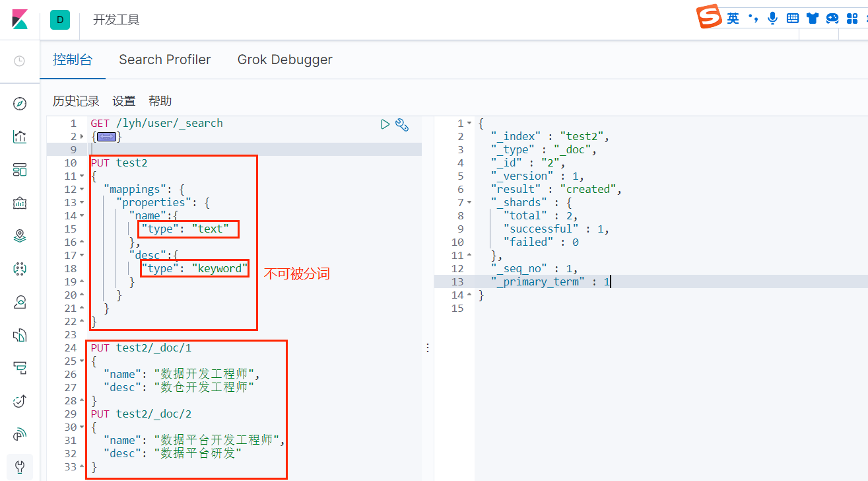Click the Sogou input method S logo
Image resolution: width=868 pixels, height=481 pixels.
(x=710, y=17)
